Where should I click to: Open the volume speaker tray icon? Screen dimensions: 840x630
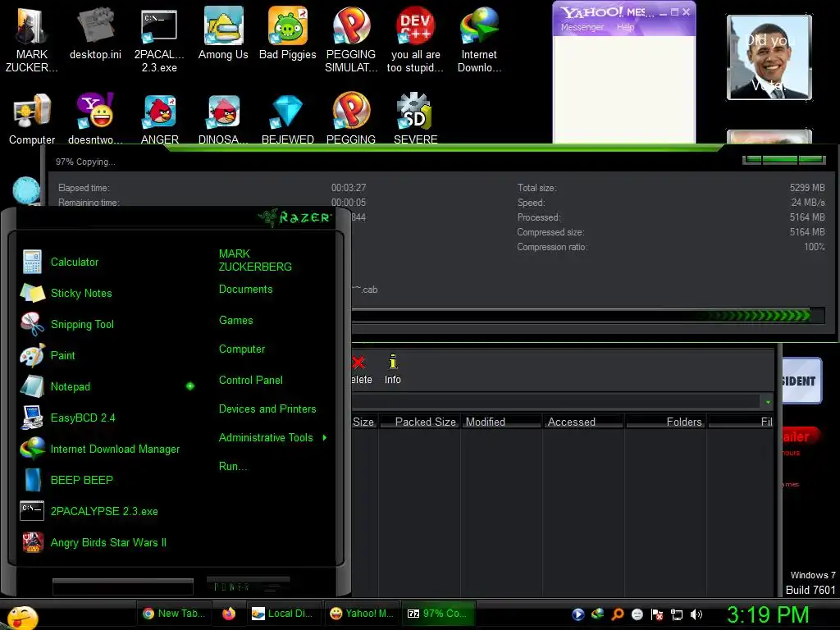coord(696,614)
